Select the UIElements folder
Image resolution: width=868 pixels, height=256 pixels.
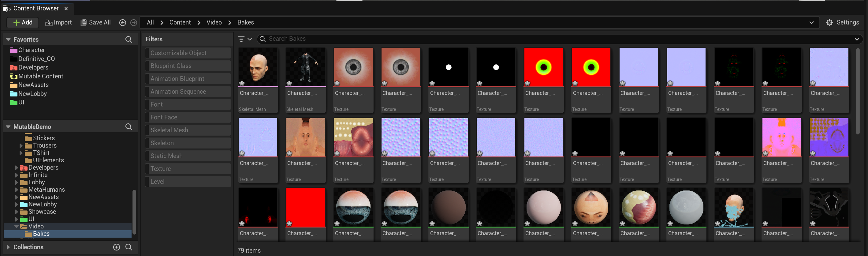44,160
